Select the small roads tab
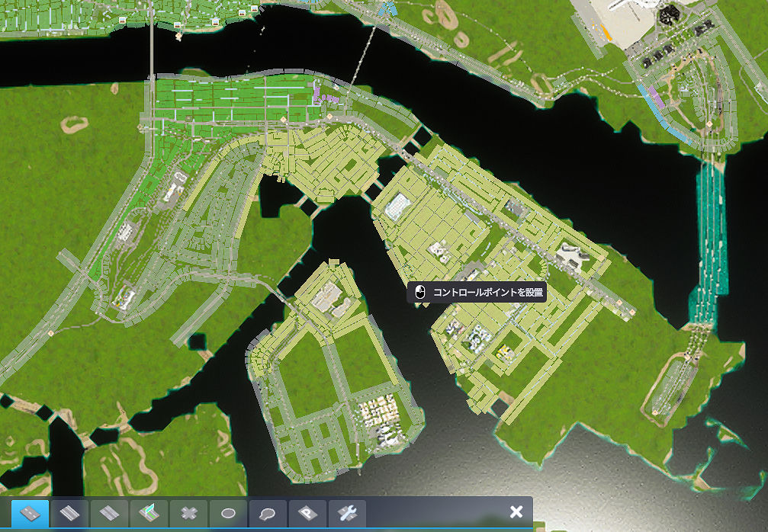768x532 pixels. point(31,512)
